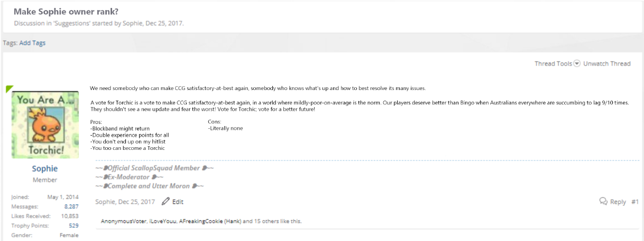
Task: Click the Add Tags link
Action: [x=32, y=43]
